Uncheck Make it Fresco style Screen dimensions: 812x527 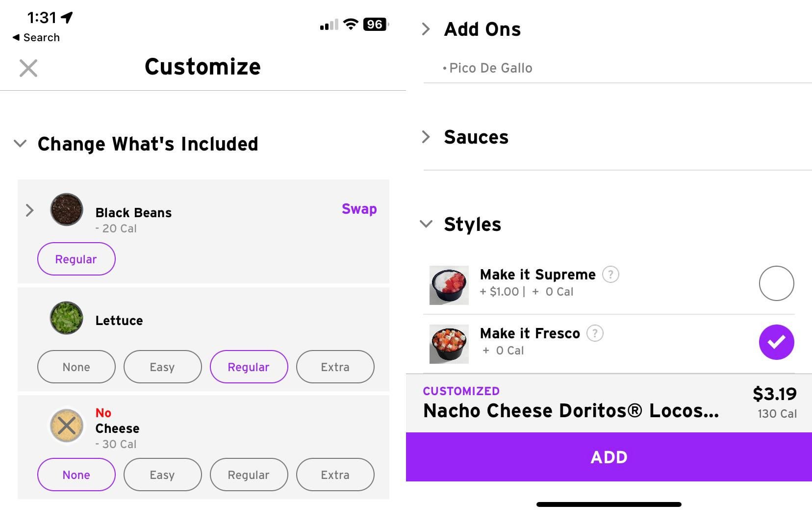[776, 342]
